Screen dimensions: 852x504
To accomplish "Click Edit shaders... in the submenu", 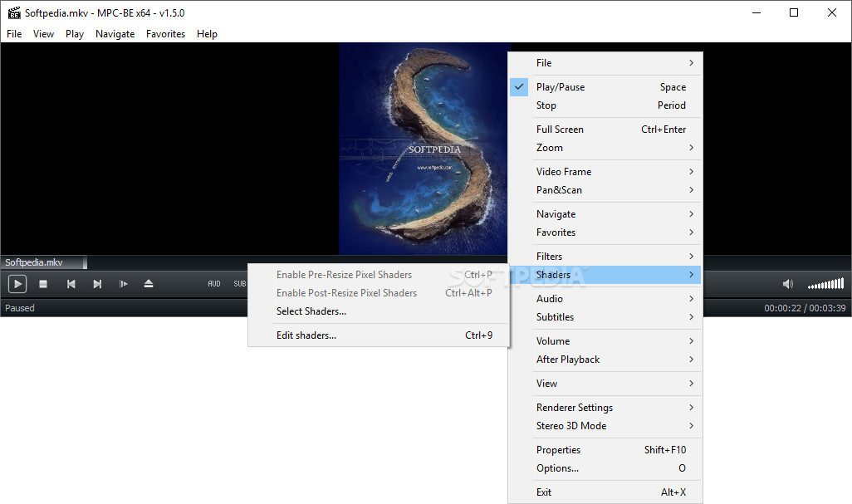I will [x=378, y=335].
